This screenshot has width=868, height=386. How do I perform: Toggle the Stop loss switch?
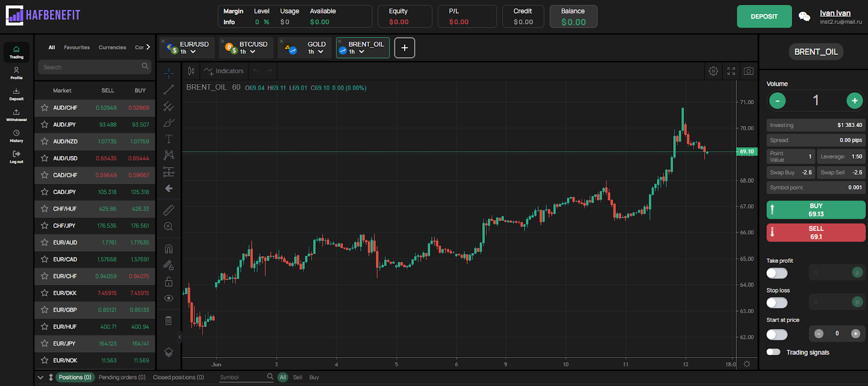point(777,303)
